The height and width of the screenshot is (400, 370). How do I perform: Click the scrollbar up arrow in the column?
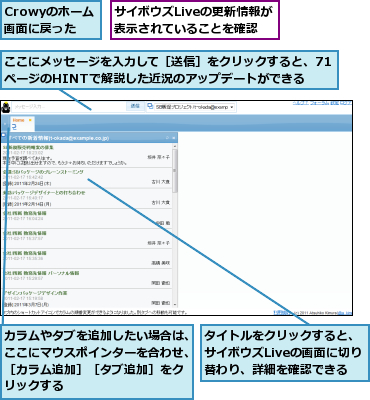pos(175,146)
